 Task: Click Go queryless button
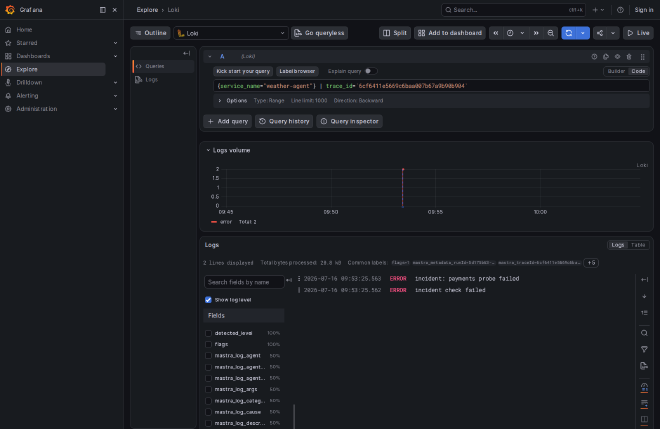[319, 33]
